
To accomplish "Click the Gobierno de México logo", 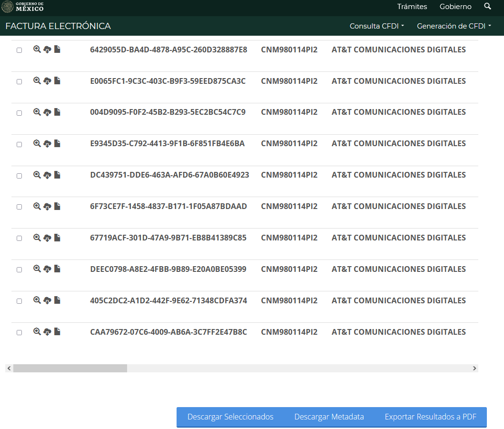I will [x=22, y=7].
